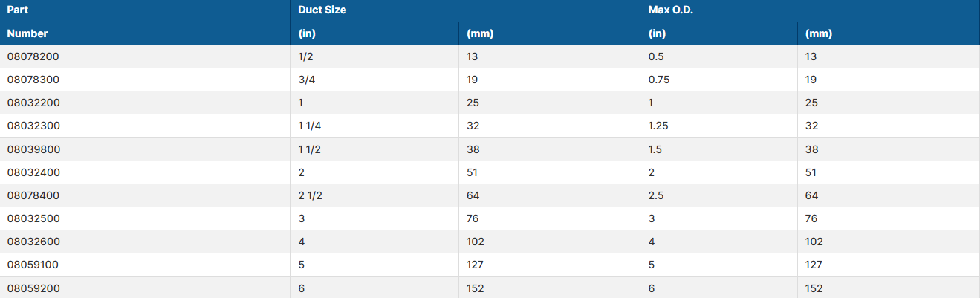This screenshot has width=980, height=298.
Task: Click the Number subheader cell
Action: [27, 33]
